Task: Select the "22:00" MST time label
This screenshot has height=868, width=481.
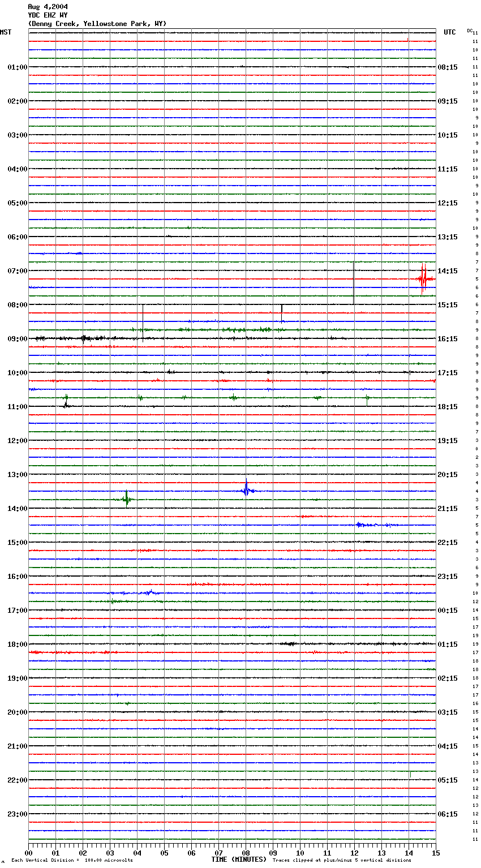Action: tap(18, 780)
